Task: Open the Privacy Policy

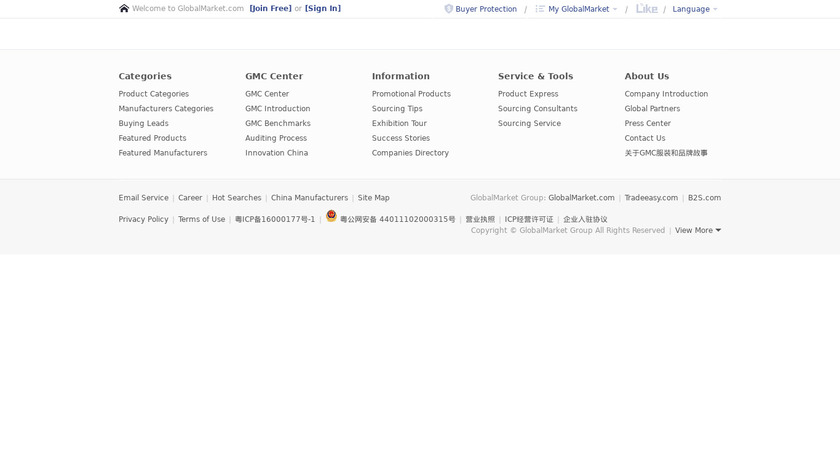Action: (144, 219)
